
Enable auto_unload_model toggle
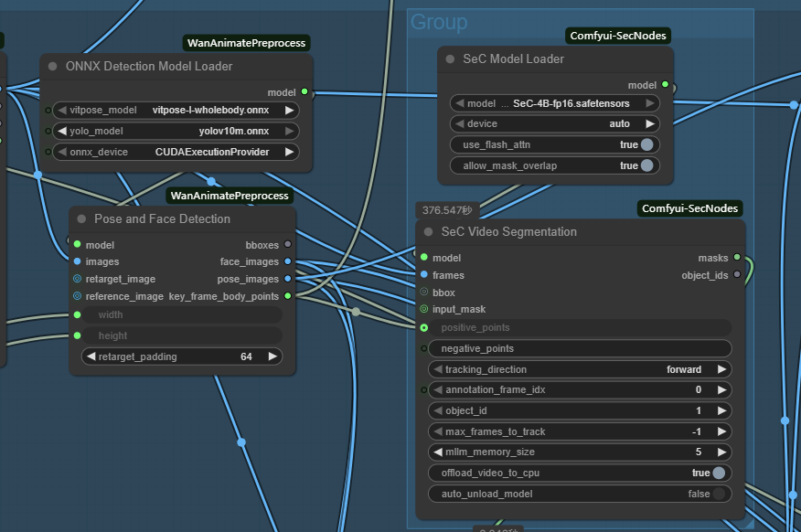(x=719, y=494)
